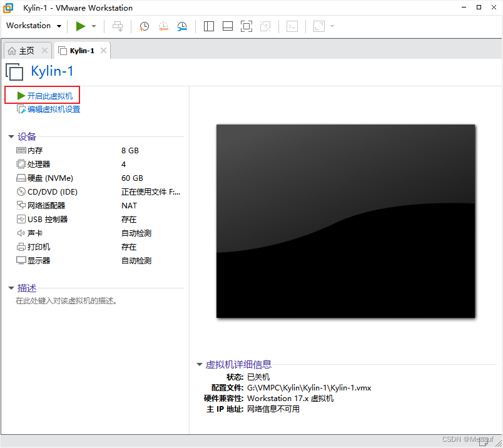Open the stretch display dropdown arrow
The image size is (503, 448).
(x=332, y=26)
